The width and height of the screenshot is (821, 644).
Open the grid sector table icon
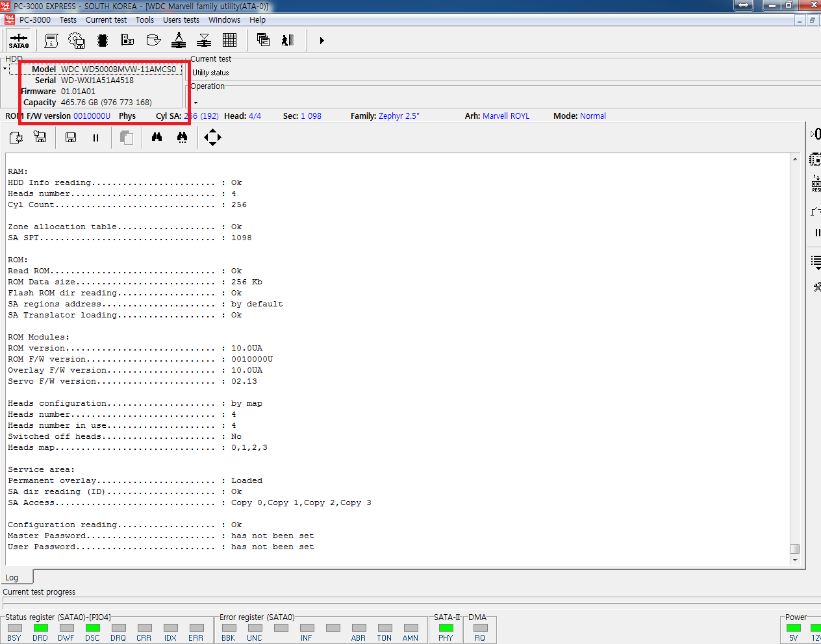coord(229,40)
